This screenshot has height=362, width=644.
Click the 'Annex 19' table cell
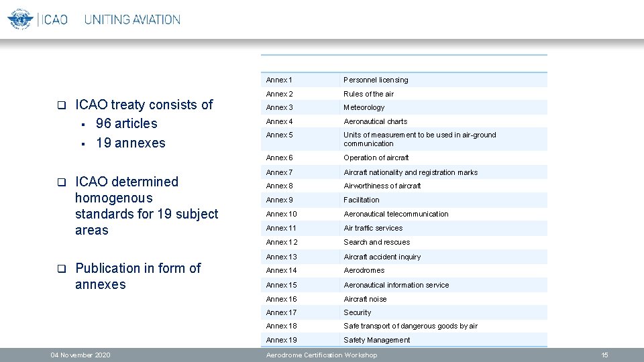[x=301, y=340]
